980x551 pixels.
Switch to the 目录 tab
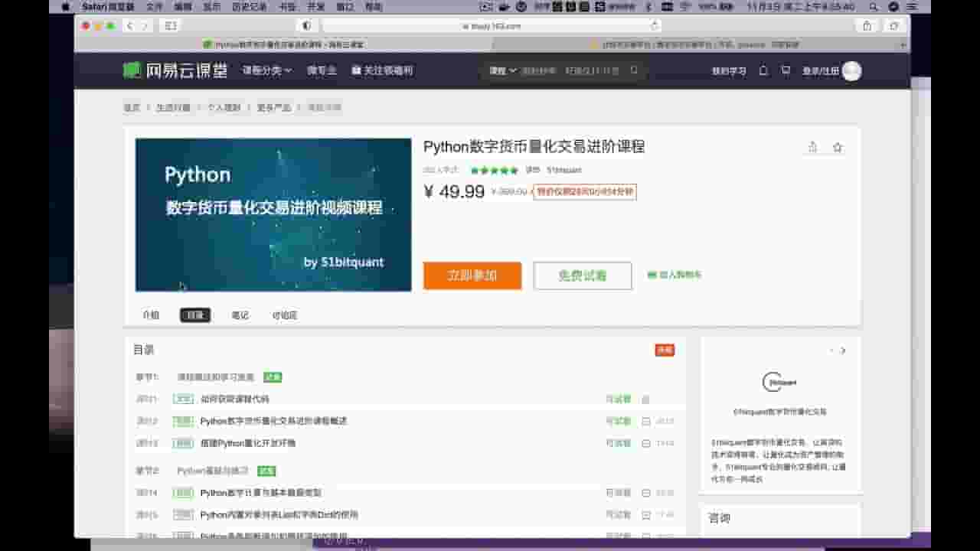[195, 315]
